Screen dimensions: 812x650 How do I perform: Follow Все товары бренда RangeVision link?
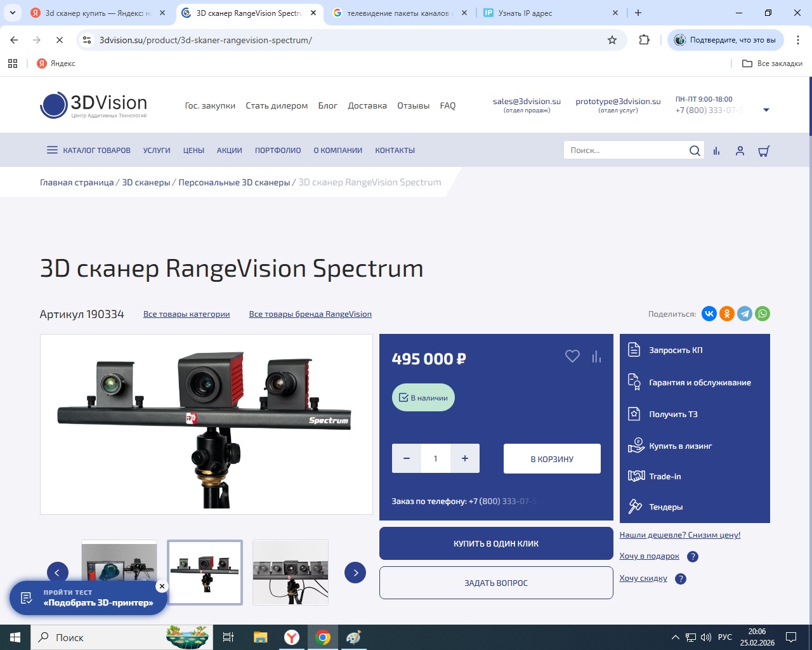click(x=310, y=314)
